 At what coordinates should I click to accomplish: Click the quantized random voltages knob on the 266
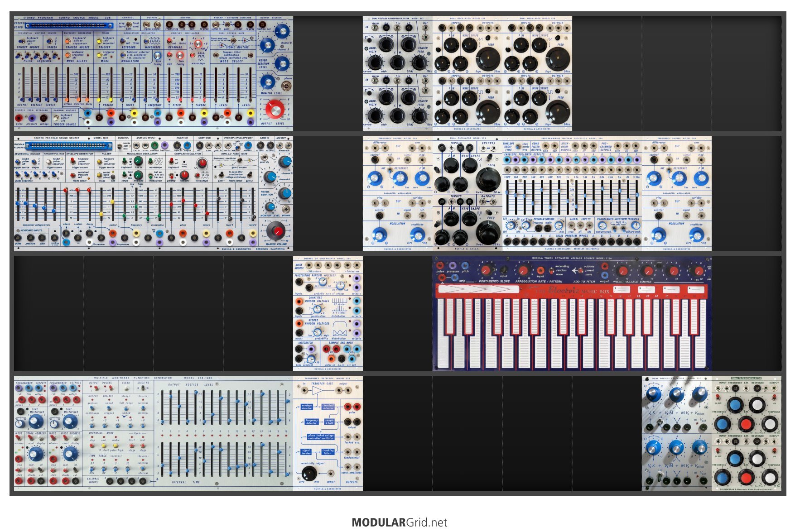pos(318,309)
